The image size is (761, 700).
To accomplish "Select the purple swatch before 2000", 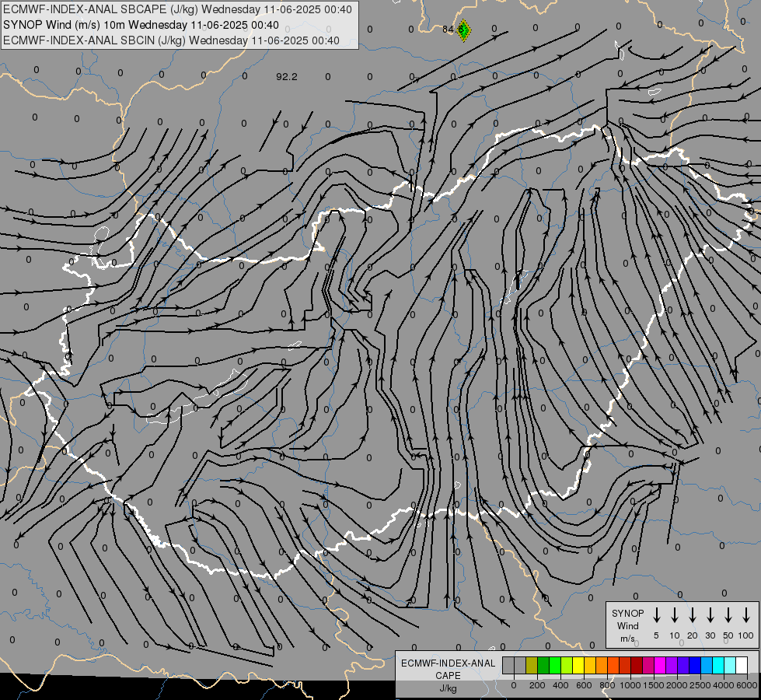I will click(x=672, y=665).
